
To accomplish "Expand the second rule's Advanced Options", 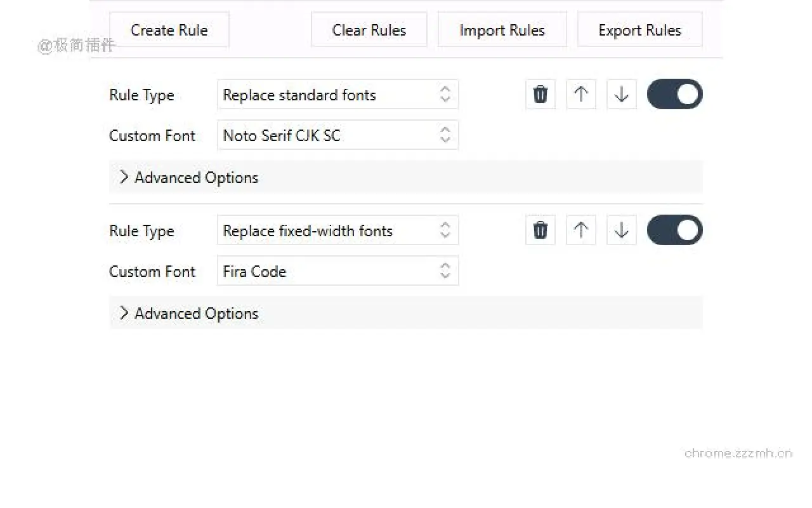I will pyautogui.click(x=197, y=313).
